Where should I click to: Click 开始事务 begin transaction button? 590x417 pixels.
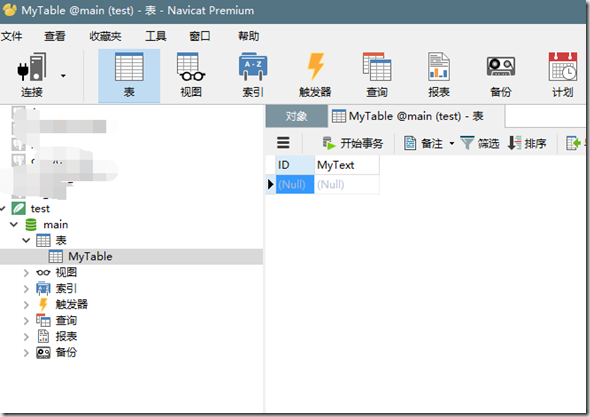[x=353, y=143]
